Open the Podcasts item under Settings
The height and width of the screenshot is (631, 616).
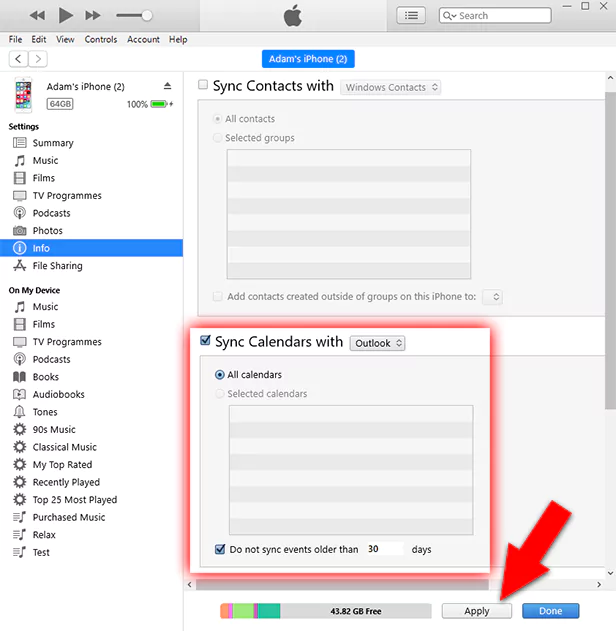pyautogui.click(x=51, y=213)
